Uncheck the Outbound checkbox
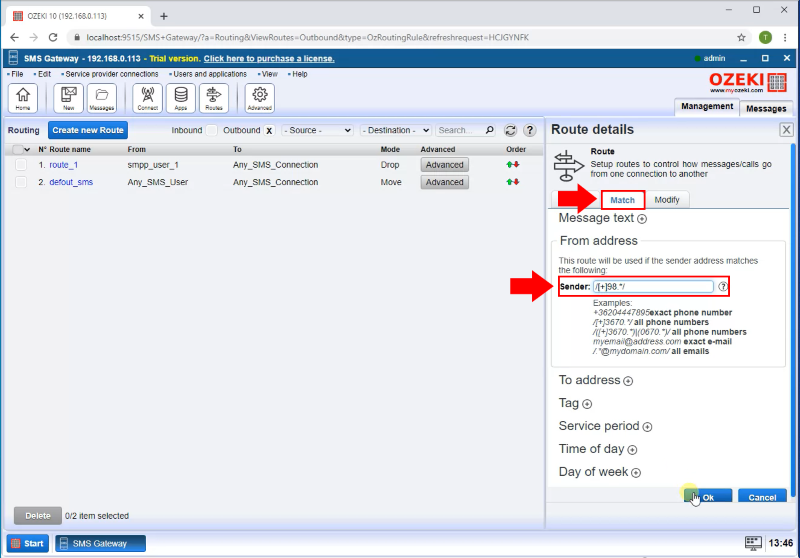This screenshot has width=800, height=558. pos(269,131)
